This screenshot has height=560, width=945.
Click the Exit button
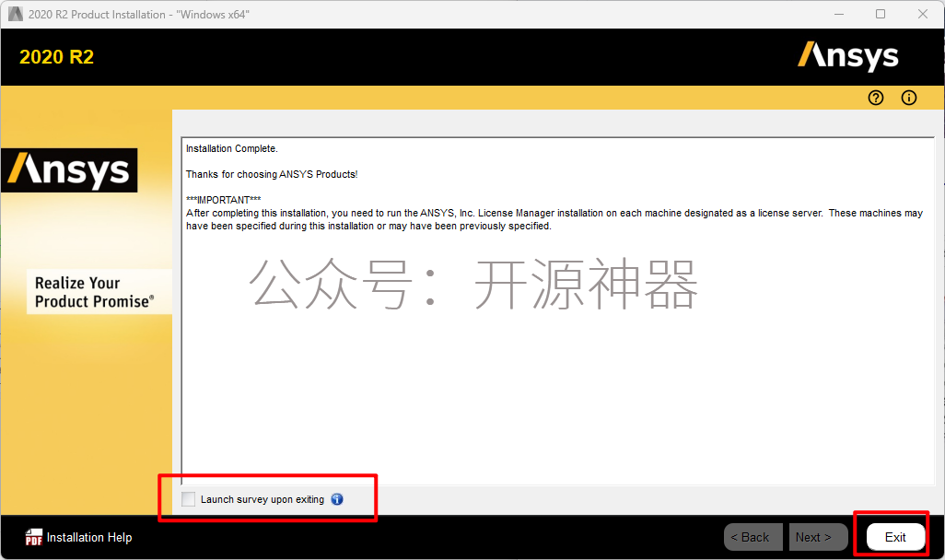point(895,537)
